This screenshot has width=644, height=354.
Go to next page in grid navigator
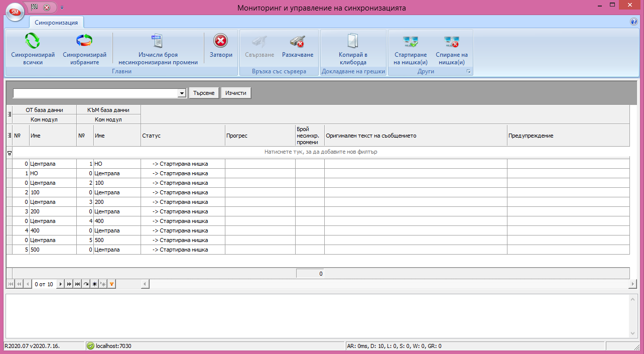[69, 284]
